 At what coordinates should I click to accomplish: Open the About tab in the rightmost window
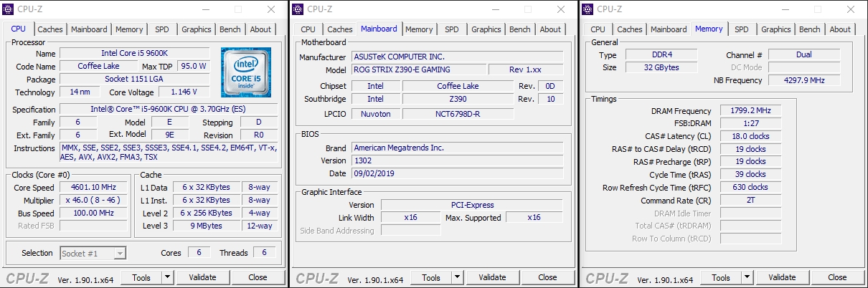[x=840, y=29]
